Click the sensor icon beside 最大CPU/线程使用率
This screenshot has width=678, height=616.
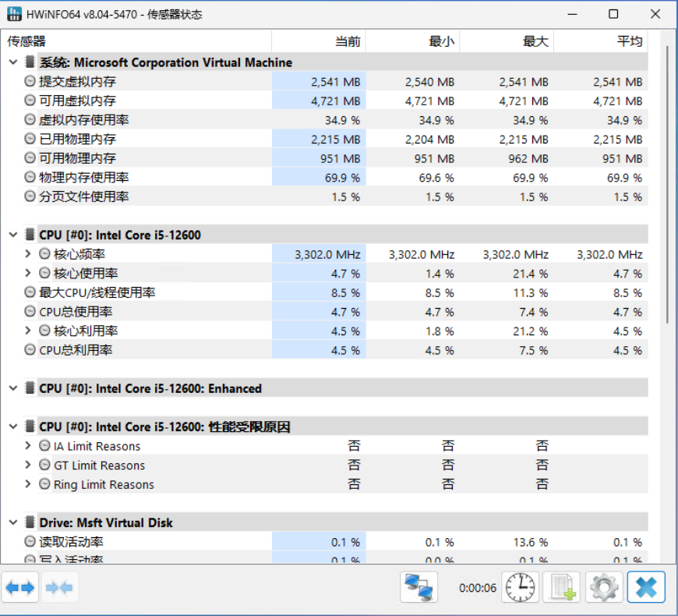(30, 292)
